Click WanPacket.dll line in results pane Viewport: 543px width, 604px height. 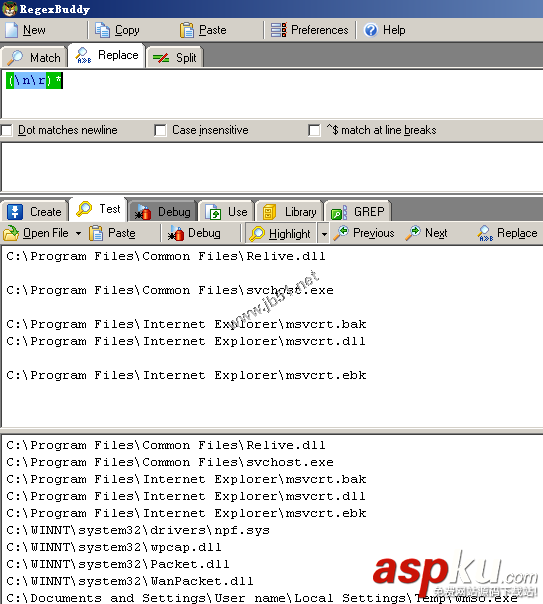[130, 581]
